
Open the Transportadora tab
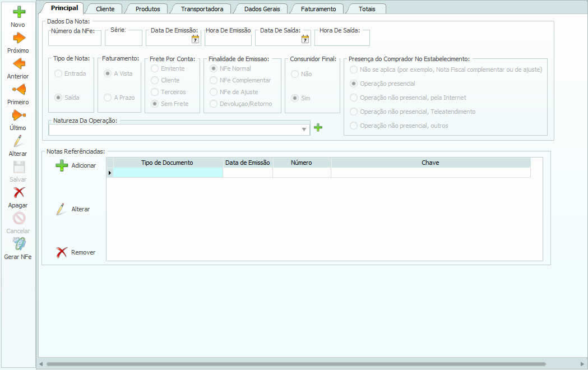202,9
